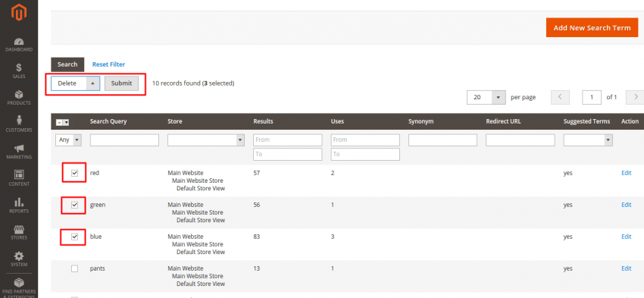Open the Reports sidebar menu

pos(18,205)
